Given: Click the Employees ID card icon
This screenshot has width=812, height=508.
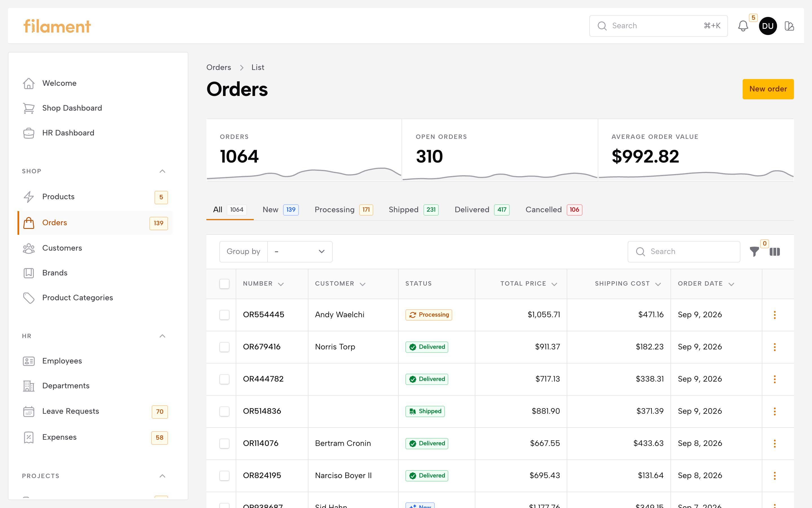Looking at the screenshot, I should [x=28, y=361].
